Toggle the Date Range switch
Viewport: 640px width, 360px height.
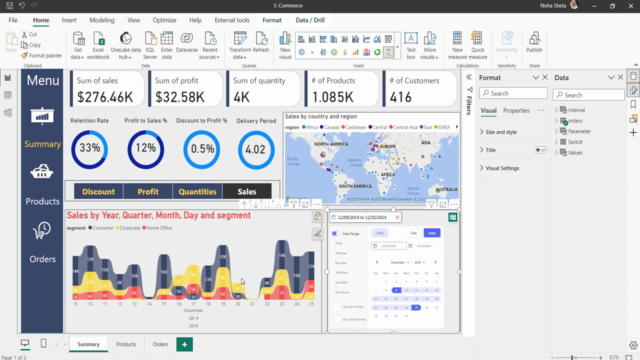pos(336,233)
